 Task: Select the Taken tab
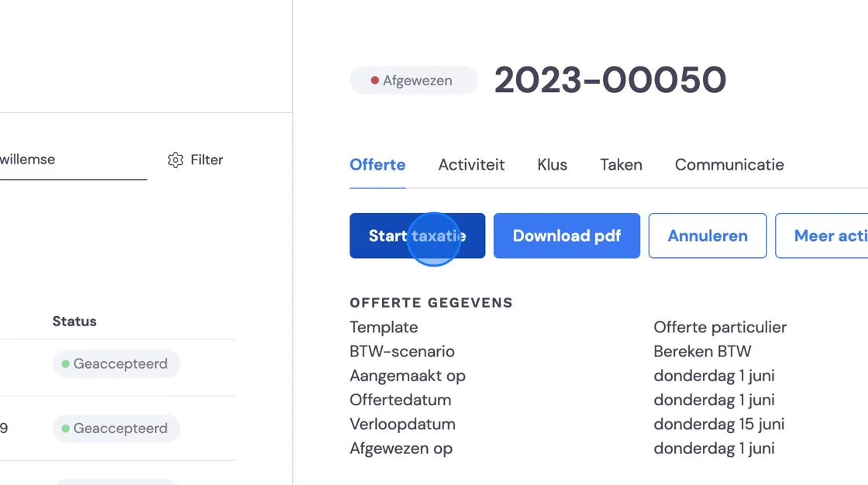click(x=621, y=165)
